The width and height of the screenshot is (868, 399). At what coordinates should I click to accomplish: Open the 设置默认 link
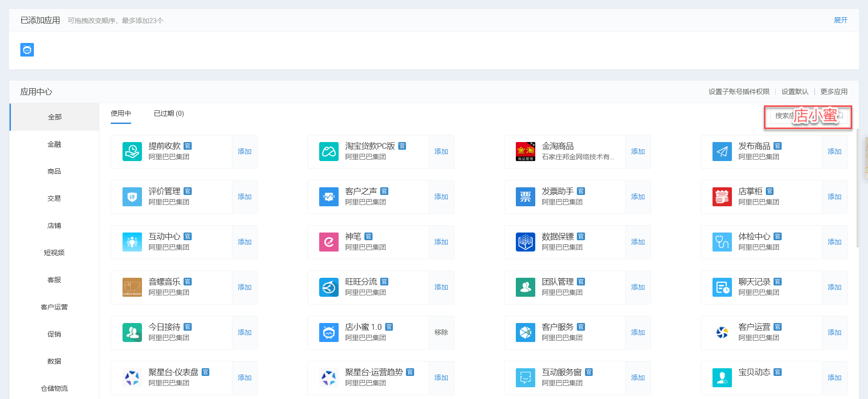795,92
